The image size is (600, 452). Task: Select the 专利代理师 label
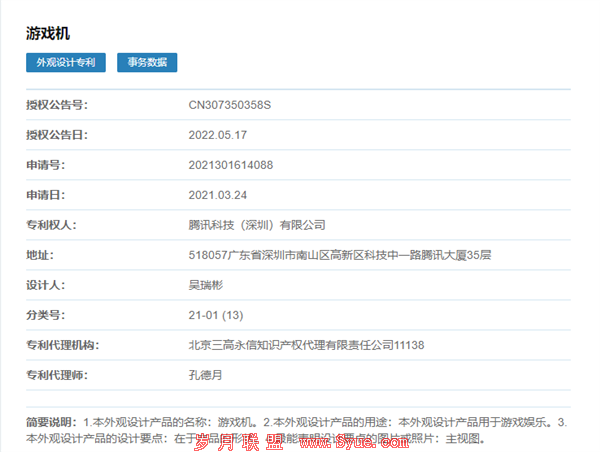57,375
